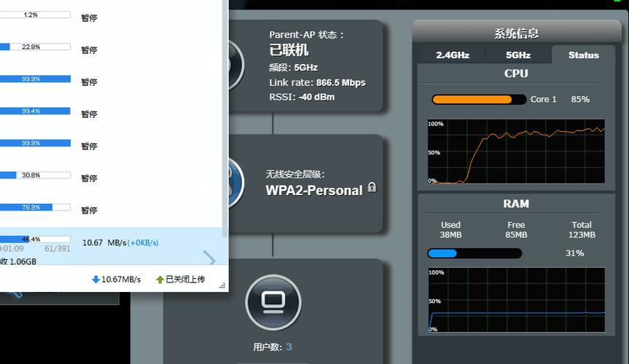Click 暂停 on the 22.8% download row
The width and height of the screenshot is (629, 364).
(89, 50)
